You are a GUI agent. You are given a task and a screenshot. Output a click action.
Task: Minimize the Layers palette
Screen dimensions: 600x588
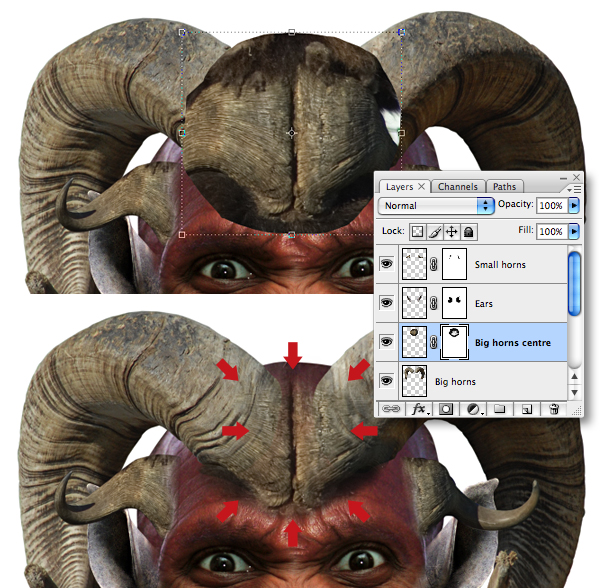pyautogui.click(x=563, y=178)
